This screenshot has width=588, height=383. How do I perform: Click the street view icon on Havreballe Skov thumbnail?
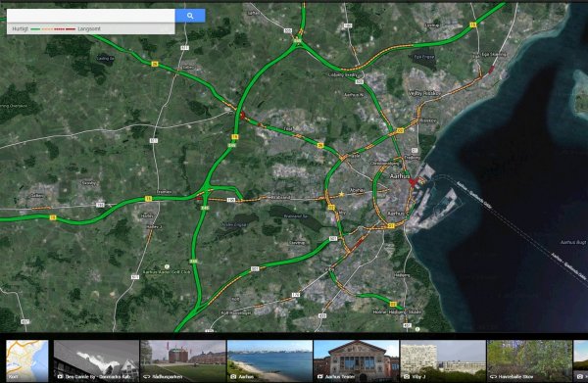point(493,376)
